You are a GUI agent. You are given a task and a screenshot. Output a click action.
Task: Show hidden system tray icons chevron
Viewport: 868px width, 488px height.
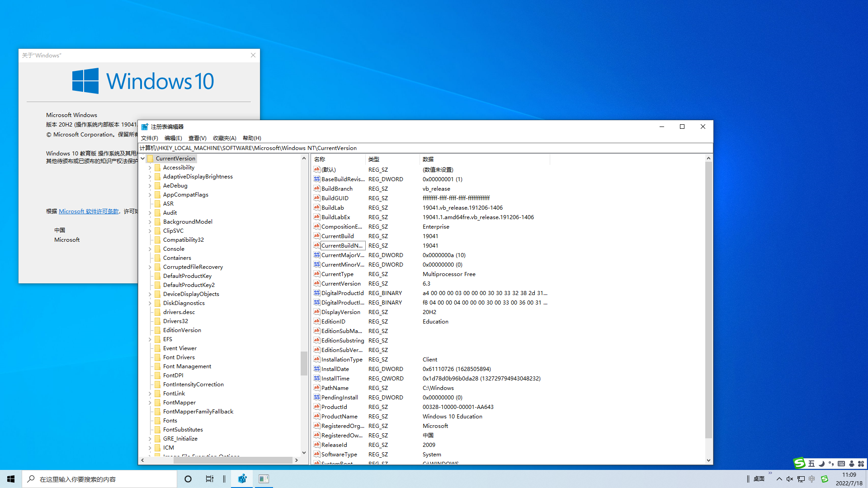(x=779, y=479)
